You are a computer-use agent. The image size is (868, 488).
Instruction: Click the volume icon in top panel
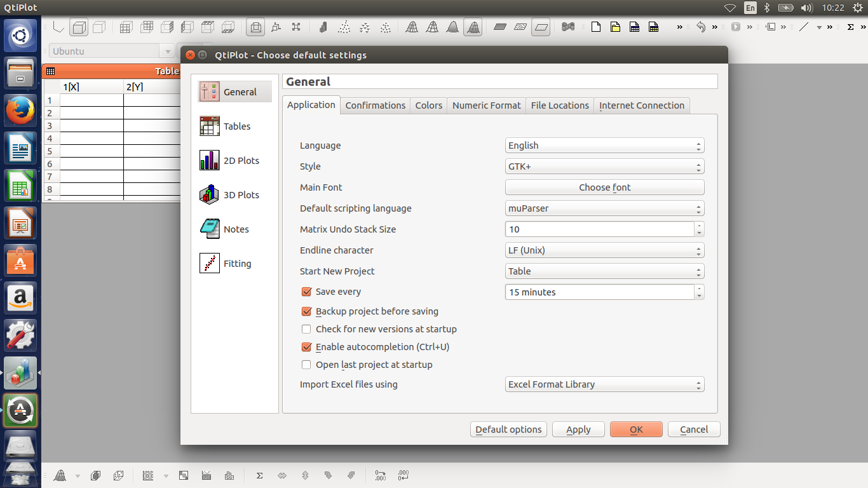click(807, 8)
